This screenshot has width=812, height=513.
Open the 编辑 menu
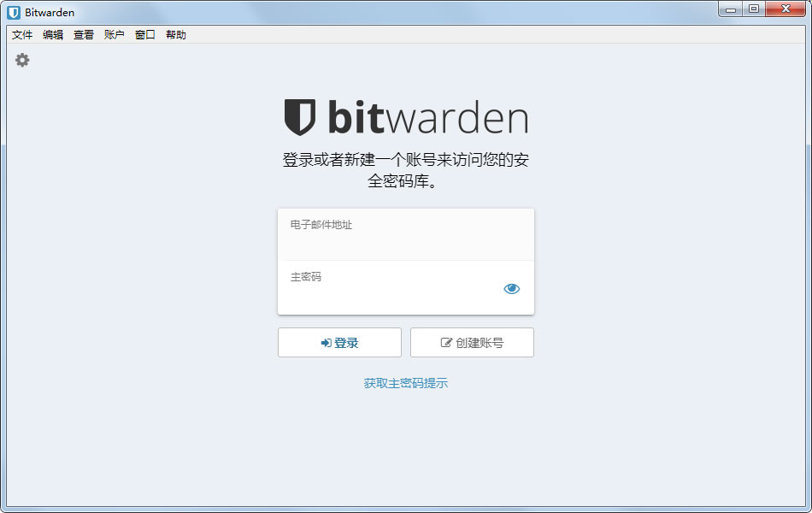53,35
